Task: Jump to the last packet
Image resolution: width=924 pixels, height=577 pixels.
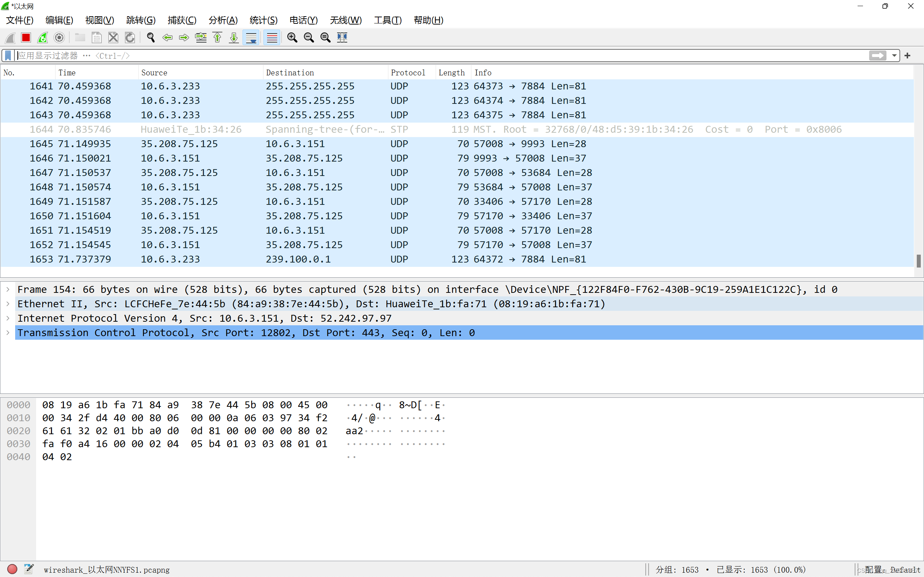Action: pos(234,38)
